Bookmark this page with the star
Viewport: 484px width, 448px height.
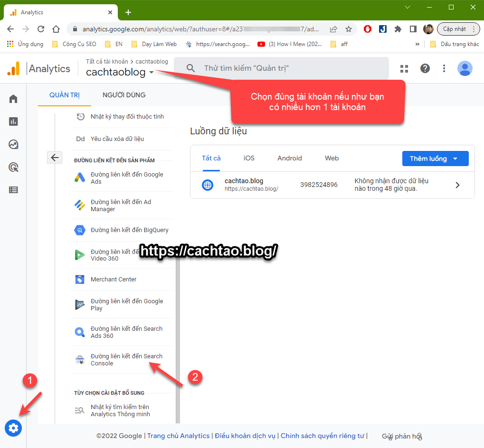(349, 29)
